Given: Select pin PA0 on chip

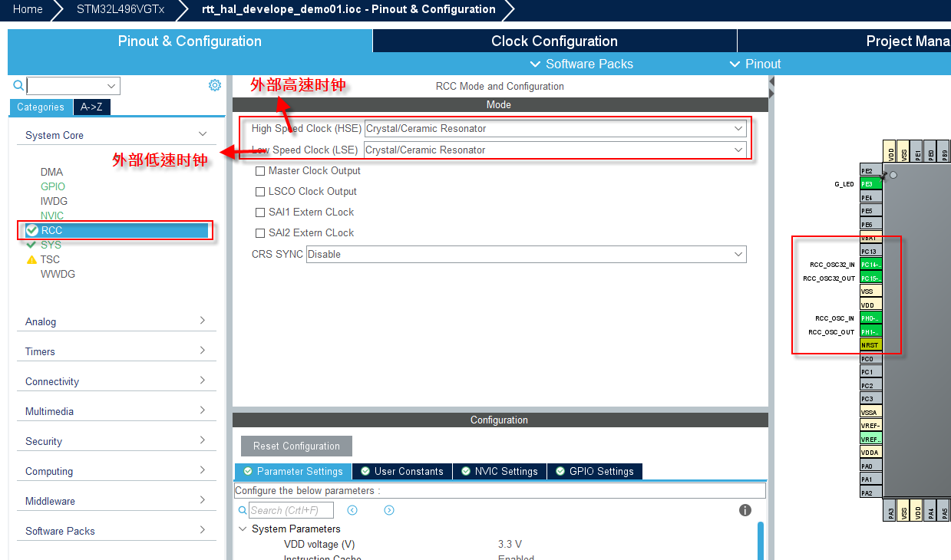Looking at the screenshot, I should pos(870,466).
